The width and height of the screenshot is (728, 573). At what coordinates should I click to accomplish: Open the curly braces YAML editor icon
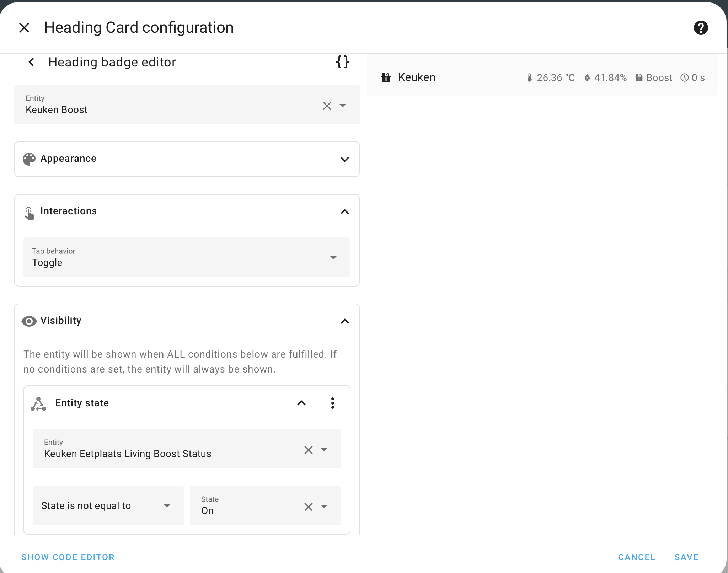342,62
